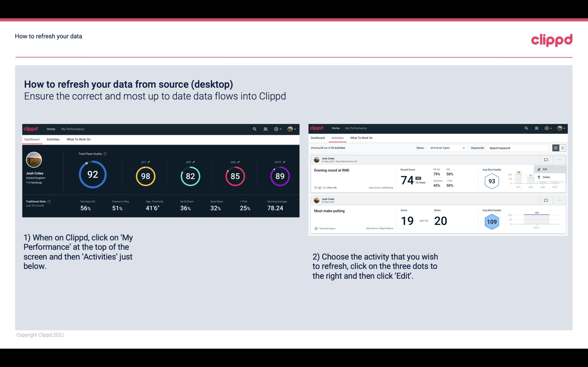Select the Dashboard tab
Screen dimensions: 588x367
click(x=32, y=139)
